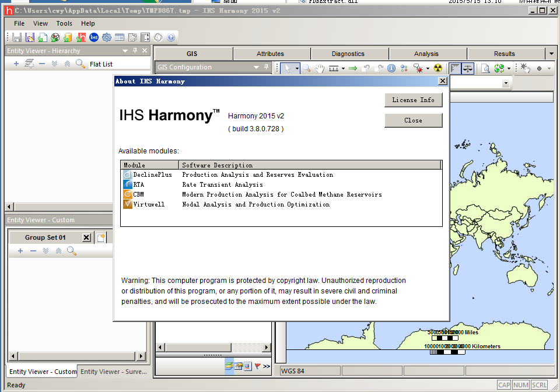Close the Group Set 01 tab

[86, 237]
